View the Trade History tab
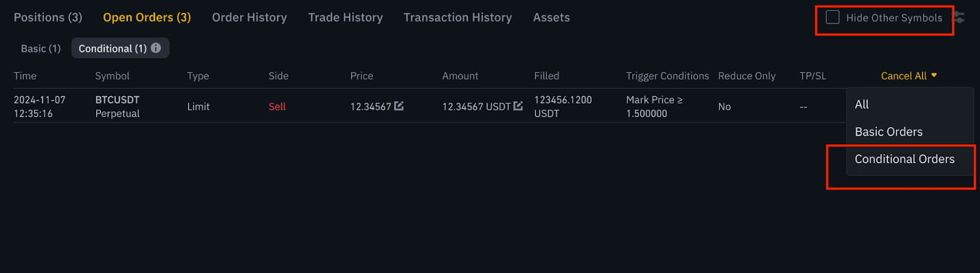This screenshot has height=273, width=980. 345,18
